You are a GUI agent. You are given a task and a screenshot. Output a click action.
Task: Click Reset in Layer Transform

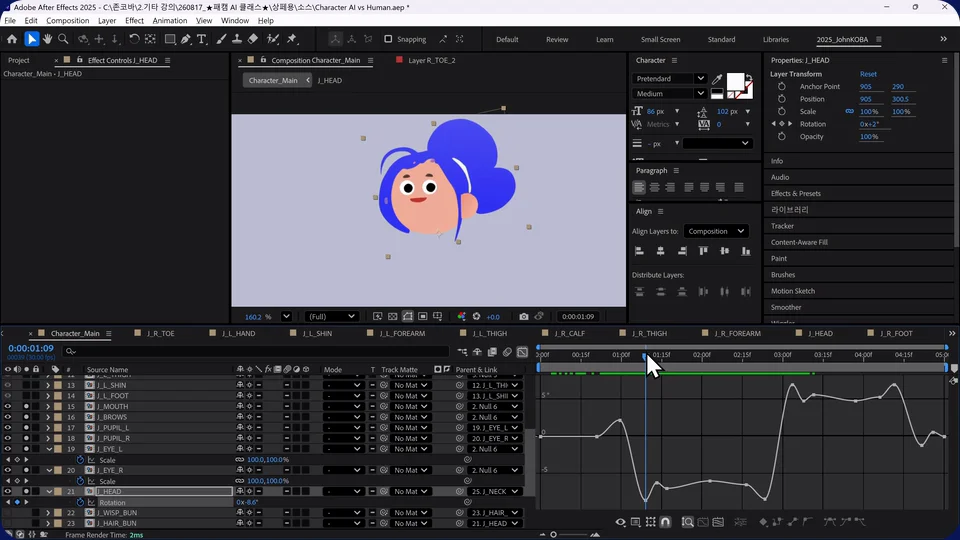click(x=868, y=74)
